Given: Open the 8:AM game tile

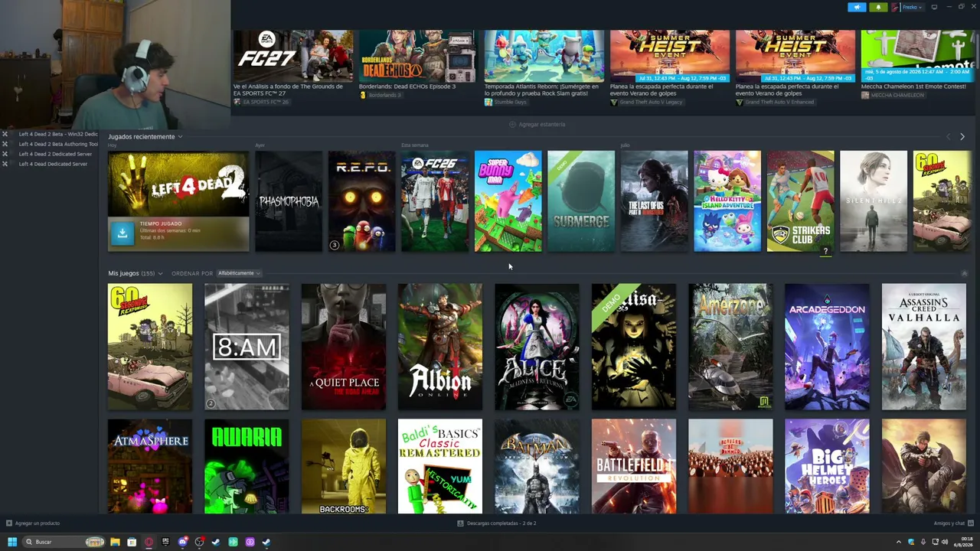Looking at the screenshot, I should 247,347.
